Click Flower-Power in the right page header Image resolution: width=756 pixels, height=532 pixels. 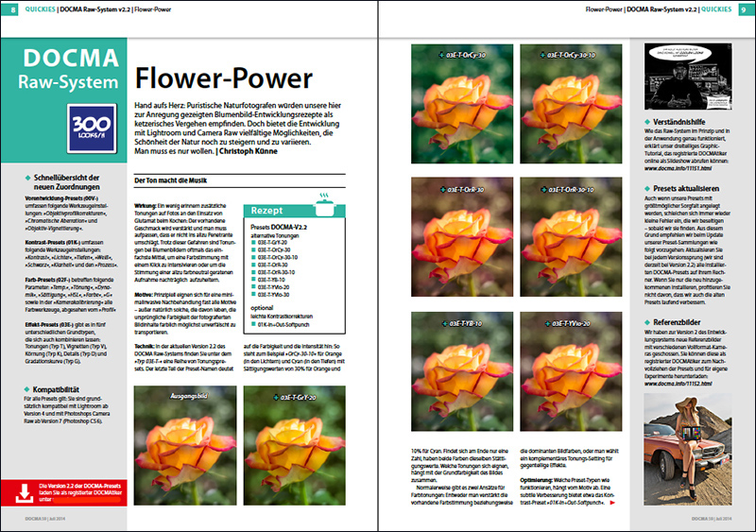604,9
